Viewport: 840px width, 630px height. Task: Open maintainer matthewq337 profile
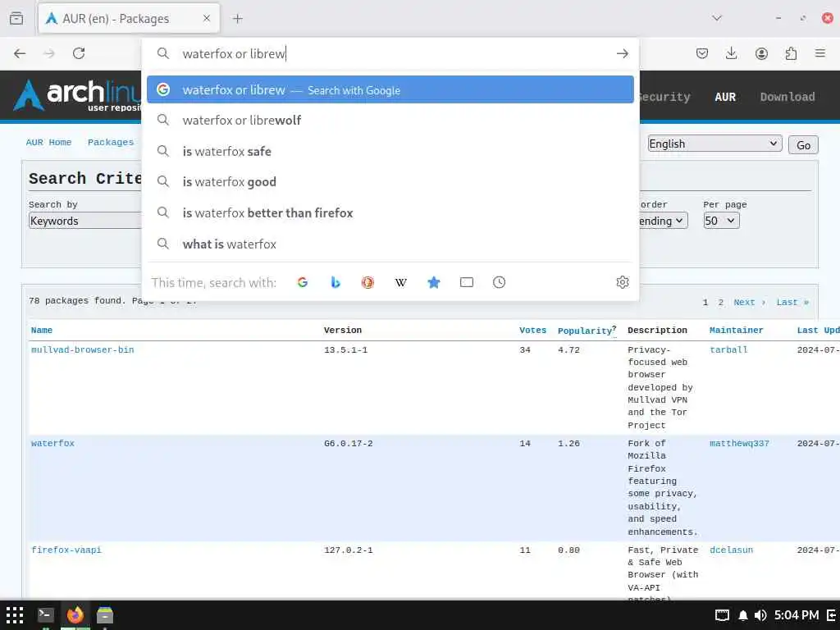(x=739, y=443)
